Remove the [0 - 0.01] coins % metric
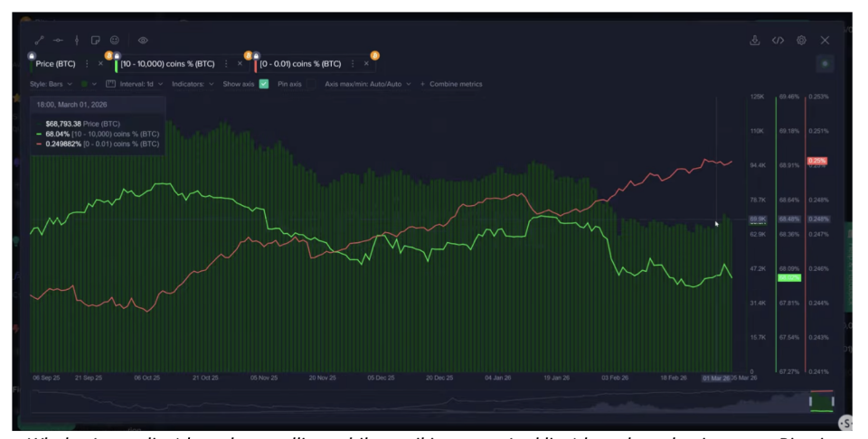This screenshot has height=439, width=868. click(x=366, y=64)
